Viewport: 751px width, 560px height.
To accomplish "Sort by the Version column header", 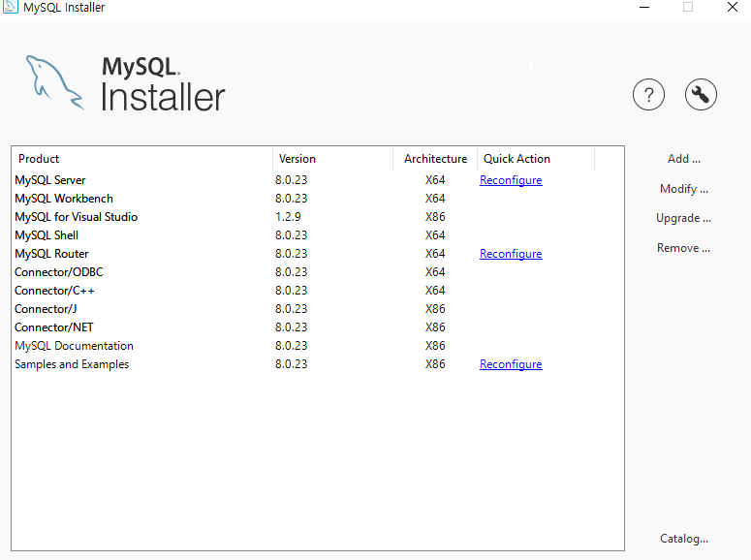I will 333,159.
